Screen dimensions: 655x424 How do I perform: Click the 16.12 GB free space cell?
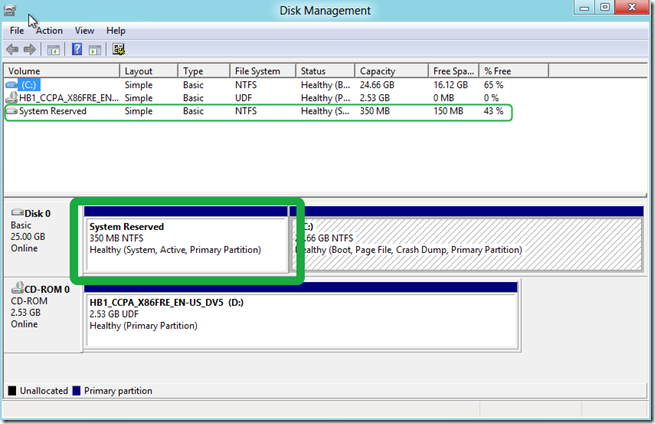450,85
